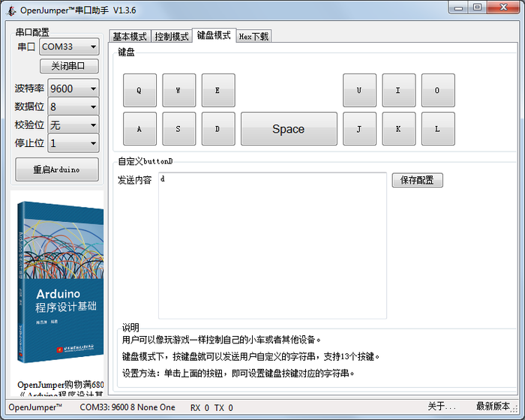Screen dimensions: 525x420
Task: Click the D keyboard key button
Action: click(x=218, y=128)
